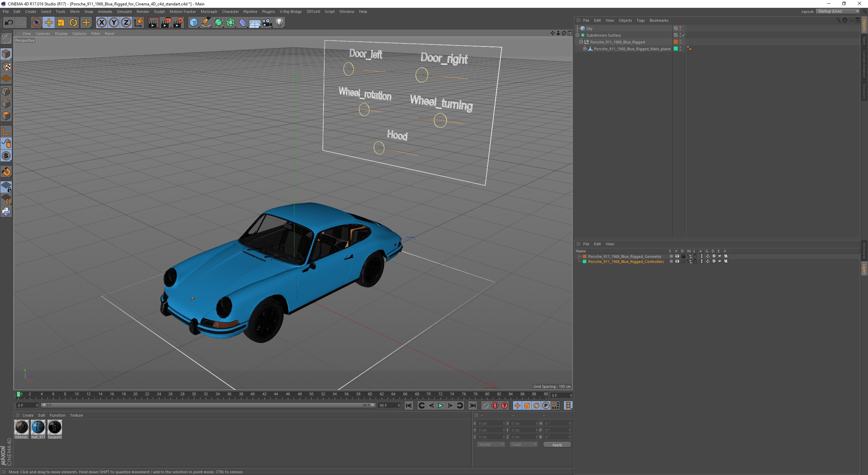Toggle X-axis lock
Image resolution: width=868 pixels, height=475 pixels.
click(x=101, y=23)
